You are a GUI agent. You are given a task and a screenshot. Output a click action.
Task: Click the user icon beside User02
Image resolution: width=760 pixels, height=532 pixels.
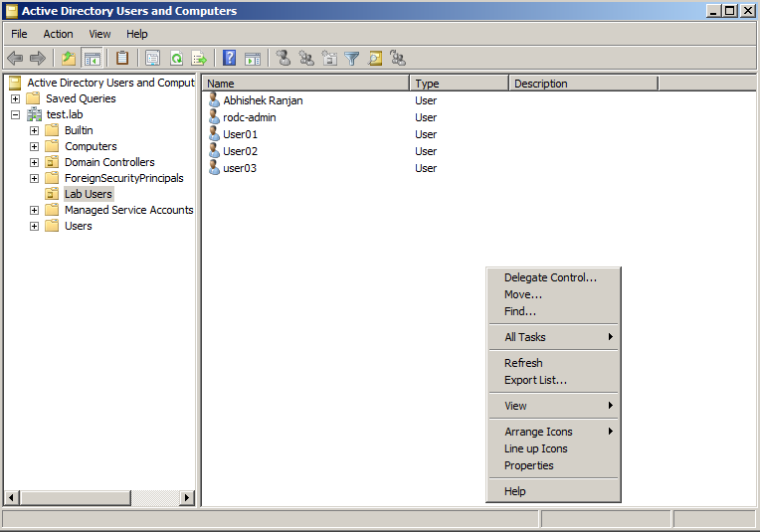tap(214, 151)
